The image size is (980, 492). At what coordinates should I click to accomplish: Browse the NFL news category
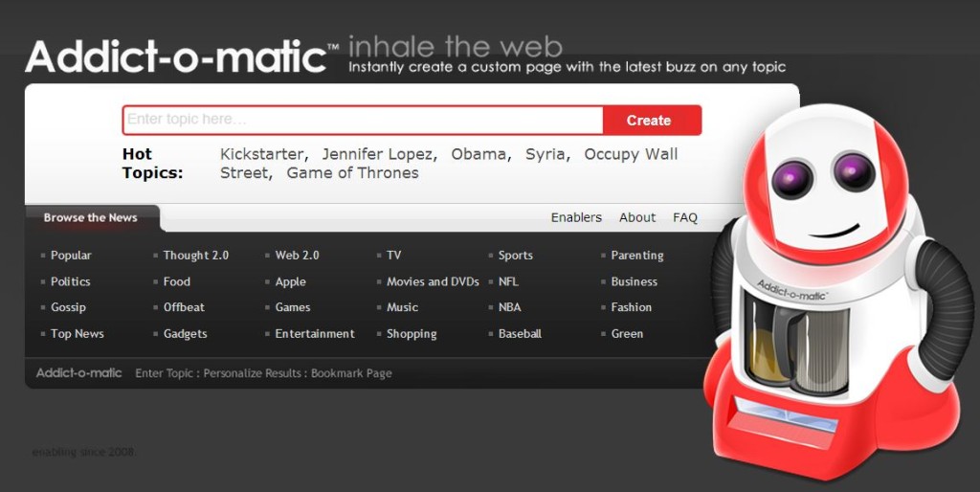(508, 281)
